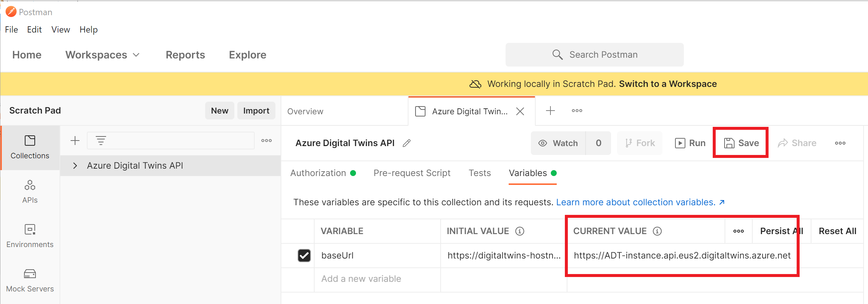Click the Add a new variable field

click(377, 279)
